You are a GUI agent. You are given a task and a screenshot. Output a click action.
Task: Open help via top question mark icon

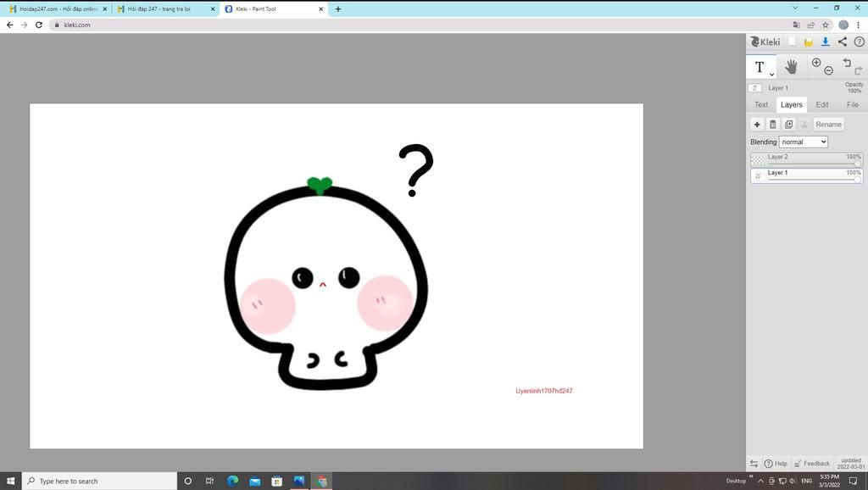pyautogui.click(x=860, y=42)
